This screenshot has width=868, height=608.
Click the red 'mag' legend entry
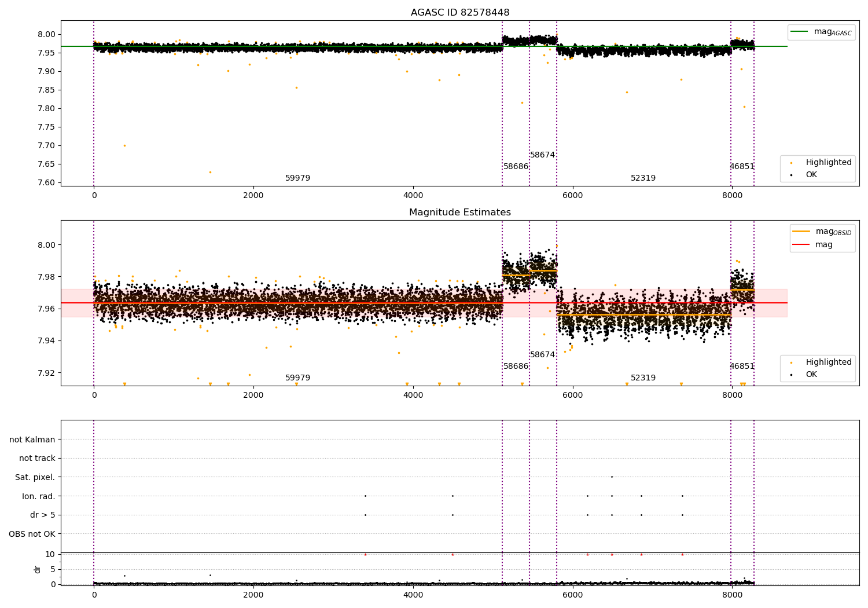812,244
